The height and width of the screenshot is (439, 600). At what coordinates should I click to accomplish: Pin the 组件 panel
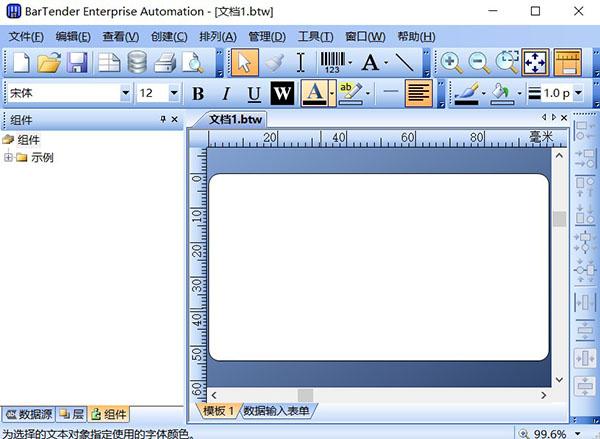[163, 119]
